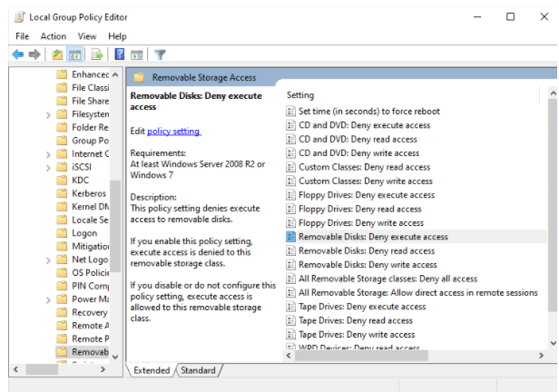The width and height of the screenshot is (559, 392).
Task: Open the Help menu
Action: pyautogui.click(x=117, y=36)
